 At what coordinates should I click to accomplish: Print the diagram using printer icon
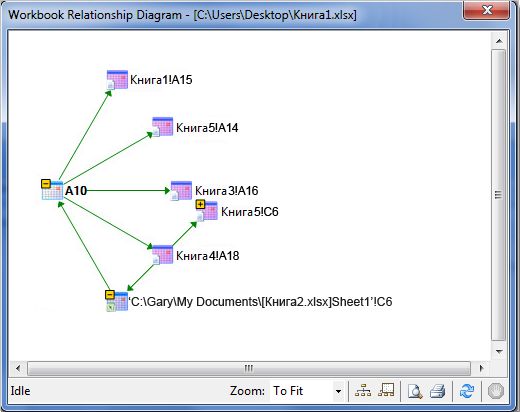click(x=438, y=391)
